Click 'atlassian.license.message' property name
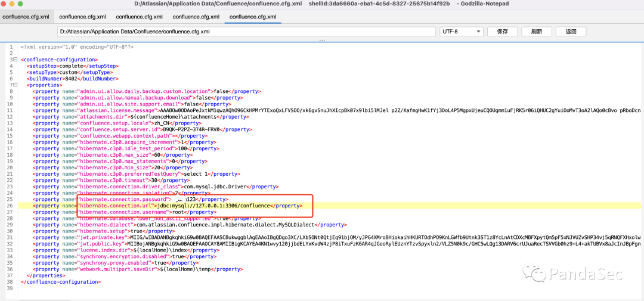The width and height of the screenshot is (644, 301). [x=117, y=110]
